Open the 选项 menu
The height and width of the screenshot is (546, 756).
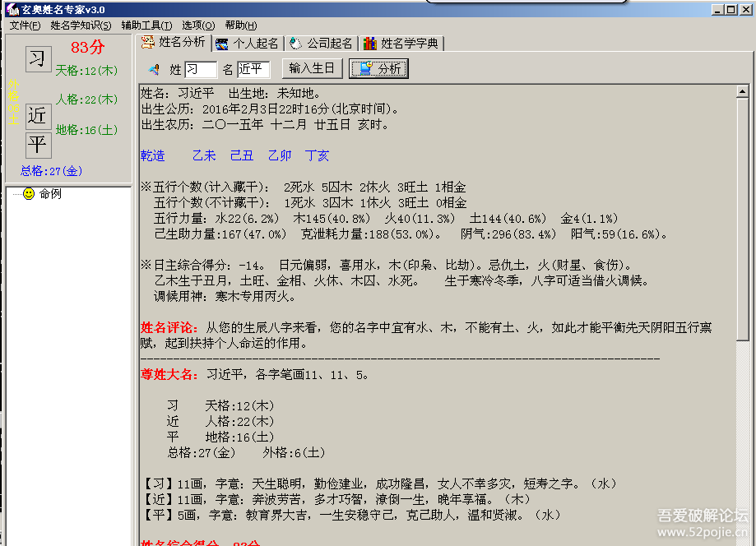[197, 25]
